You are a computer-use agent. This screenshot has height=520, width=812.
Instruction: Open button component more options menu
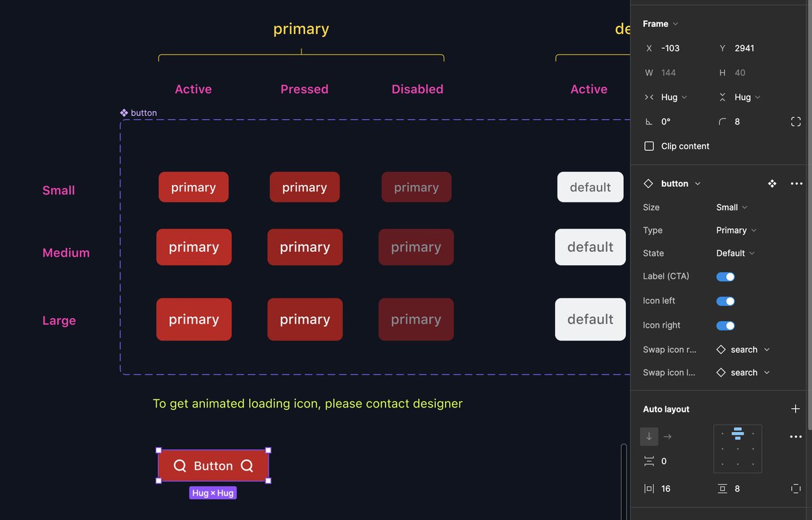796,183
